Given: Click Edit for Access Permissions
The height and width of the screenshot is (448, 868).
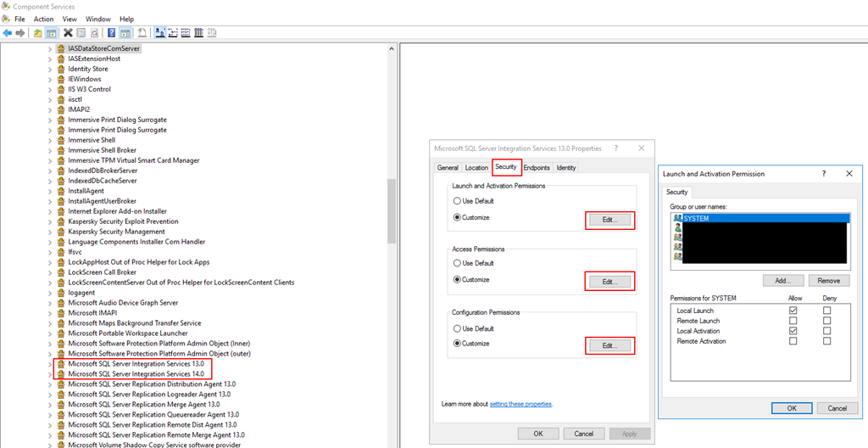Looking at the screenshot, I should coord(609,282).
